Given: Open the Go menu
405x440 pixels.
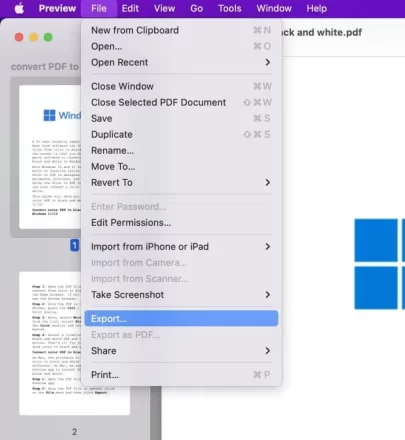Looking at the screenshot, I should click(x=197, y=8).
